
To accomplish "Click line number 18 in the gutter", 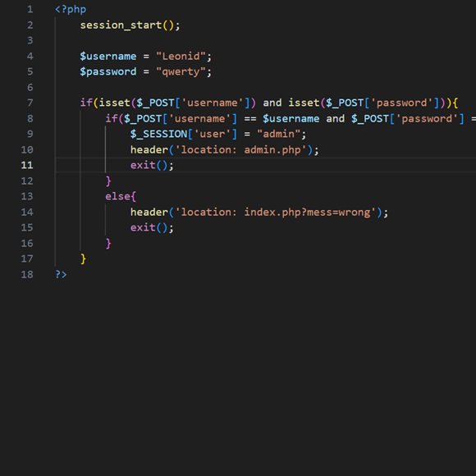I will (x=27, y=274).
